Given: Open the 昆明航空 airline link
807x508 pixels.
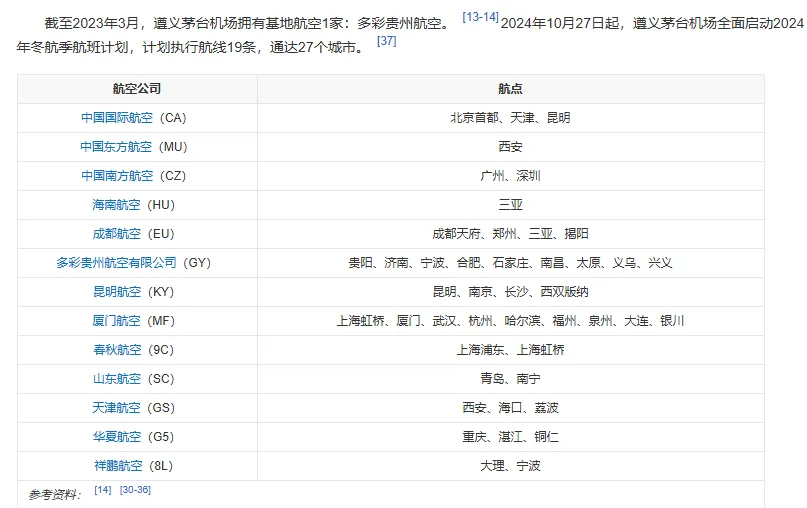Looking at the screenshot, I should tap(117, 292).
